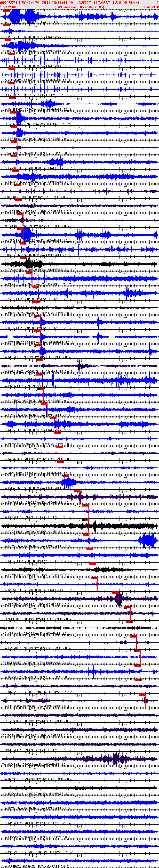This screenshot has height=868, width=159.
Task: Click the end time 18:44:53.00 label
Action: 151,7
